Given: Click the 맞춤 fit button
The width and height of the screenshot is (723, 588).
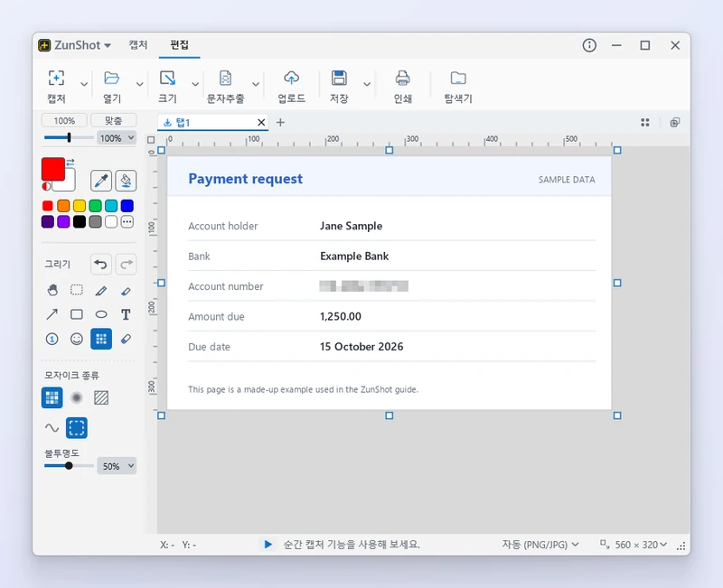Looking at the screenshot, I should [114, 120].
